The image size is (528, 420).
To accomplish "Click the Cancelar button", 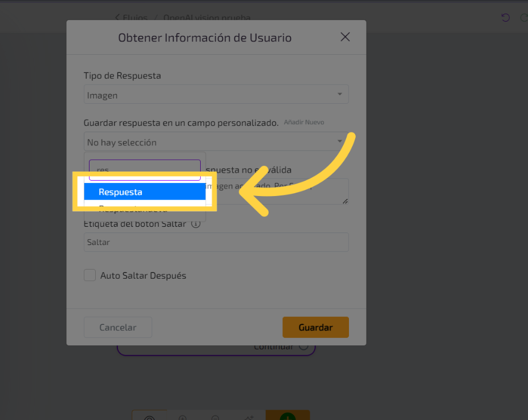I will [118, 327].
